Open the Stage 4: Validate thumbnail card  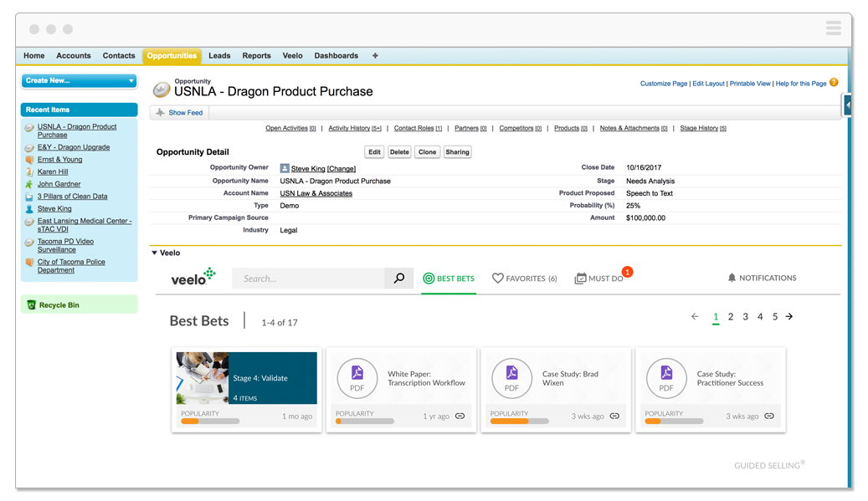[x=246, y=378]
